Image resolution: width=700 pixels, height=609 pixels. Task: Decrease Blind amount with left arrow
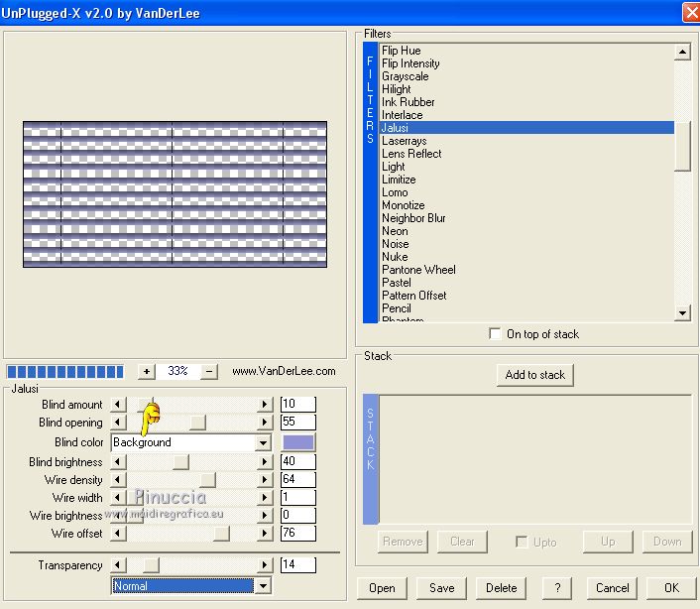click(x=118, y=404)
